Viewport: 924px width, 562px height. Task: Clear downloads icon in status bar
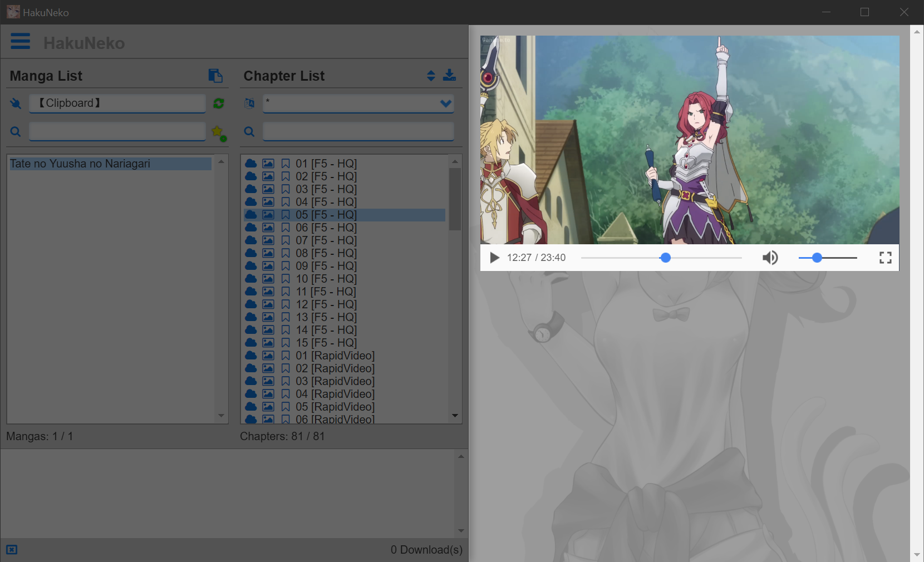(12, 550)
